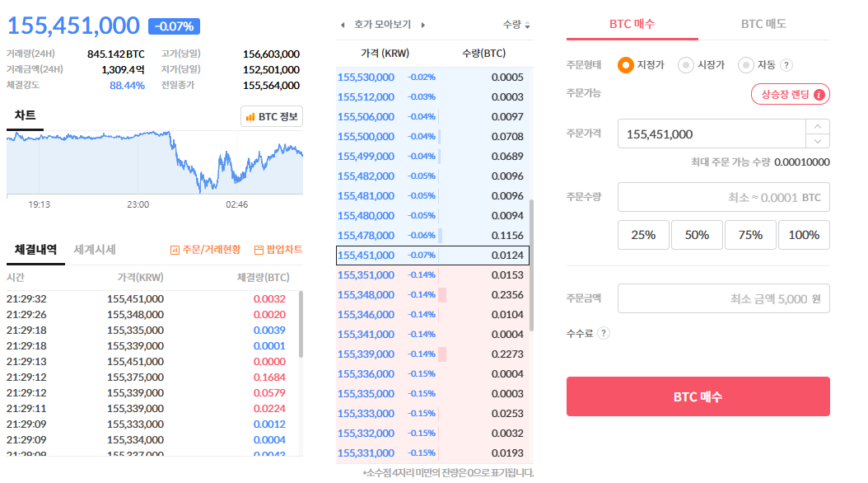The width and height of the screenshot is (868, 483).
Task: Select highlighted order book row 155,451,000
Action: pyautogui.click(x=433, y=256)
